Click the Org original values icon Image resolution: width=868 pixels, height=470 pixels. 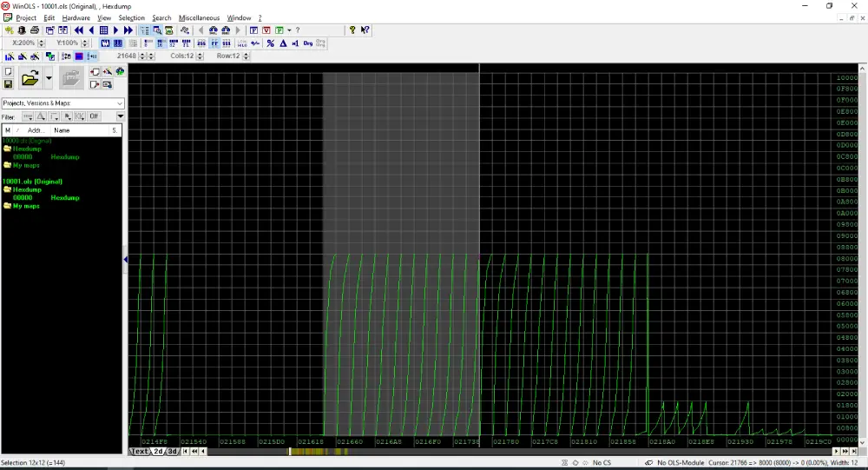(308, 43)
